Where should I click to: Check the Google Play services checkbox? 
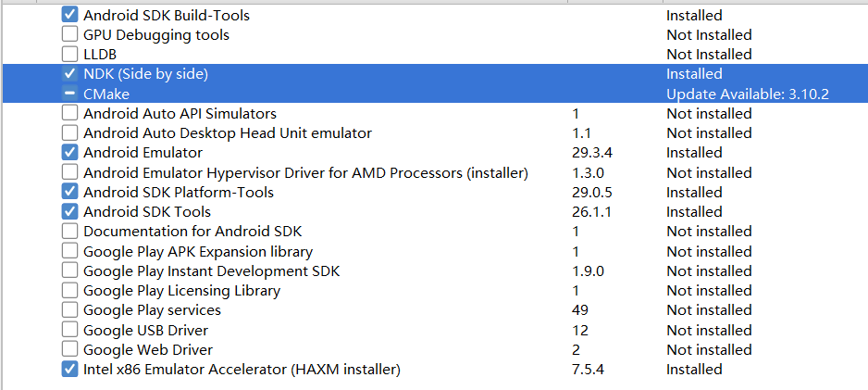coord(69,310)
